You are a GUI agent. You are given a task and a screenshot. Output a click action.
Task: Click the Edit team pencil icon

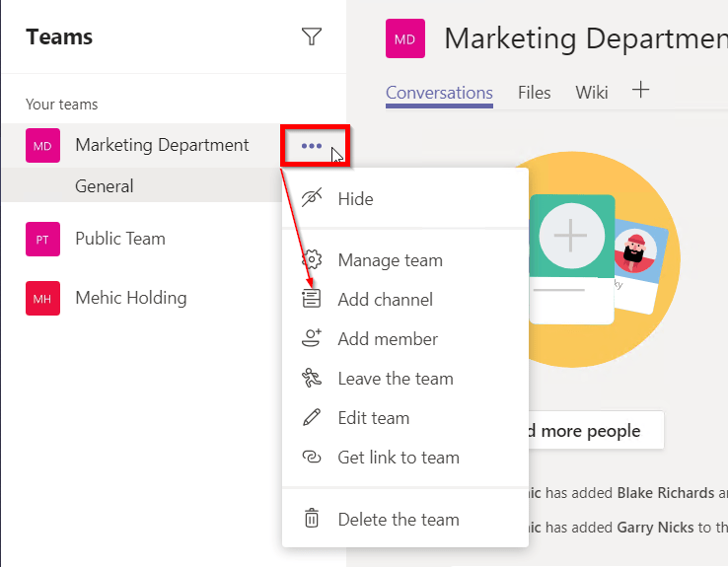[312, 418]
